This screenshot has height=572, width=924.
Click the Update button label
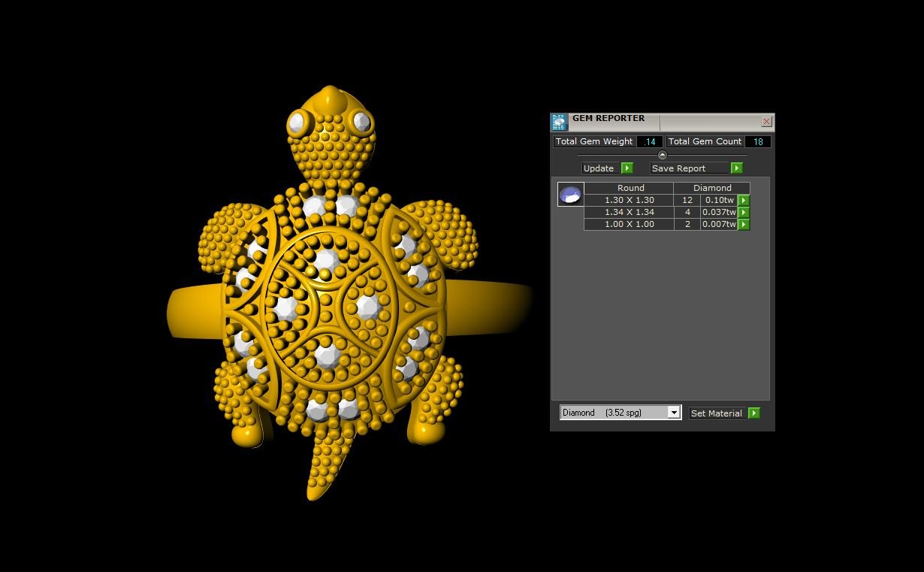[x=599, y=168]
